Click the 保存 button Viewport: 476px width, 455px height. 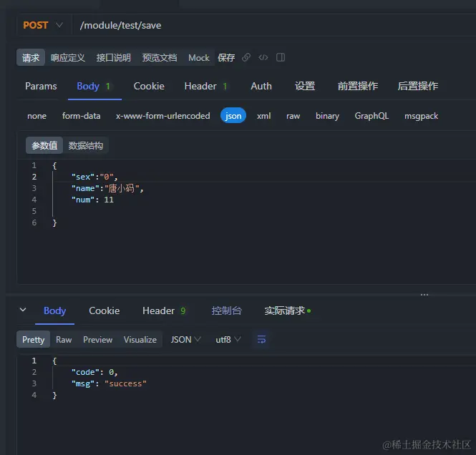(226, 58)
